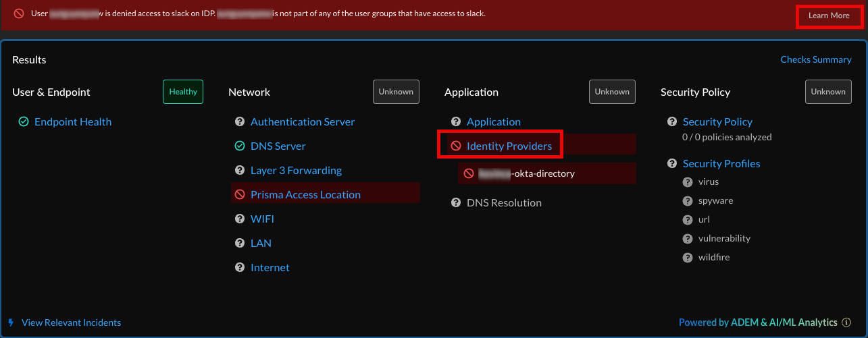This screenshot has width=868, height=338.
Task: Click the question mark icon beside LAN
Action: (x=240, y=244)
